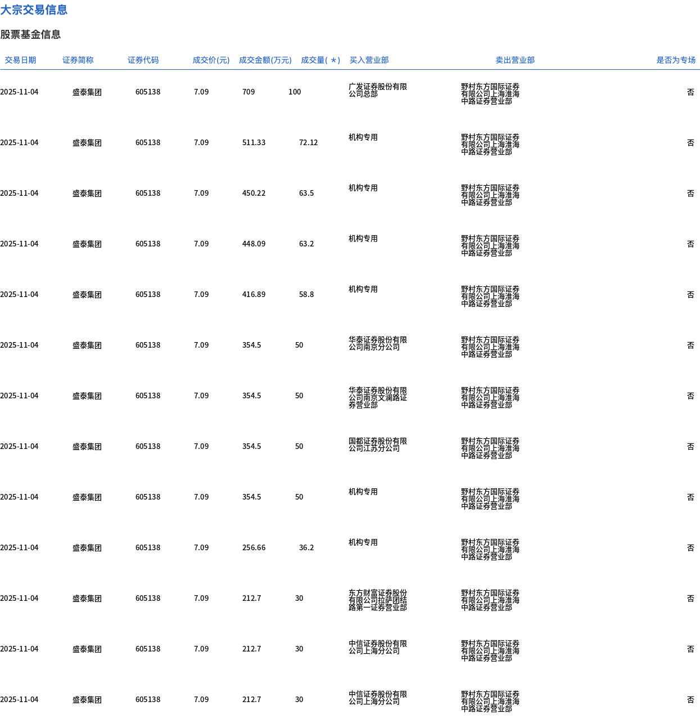Click 盛泰集团 in the 511.33 row
Viewport: 700px width, 728px height.
(x=87, y=143)
